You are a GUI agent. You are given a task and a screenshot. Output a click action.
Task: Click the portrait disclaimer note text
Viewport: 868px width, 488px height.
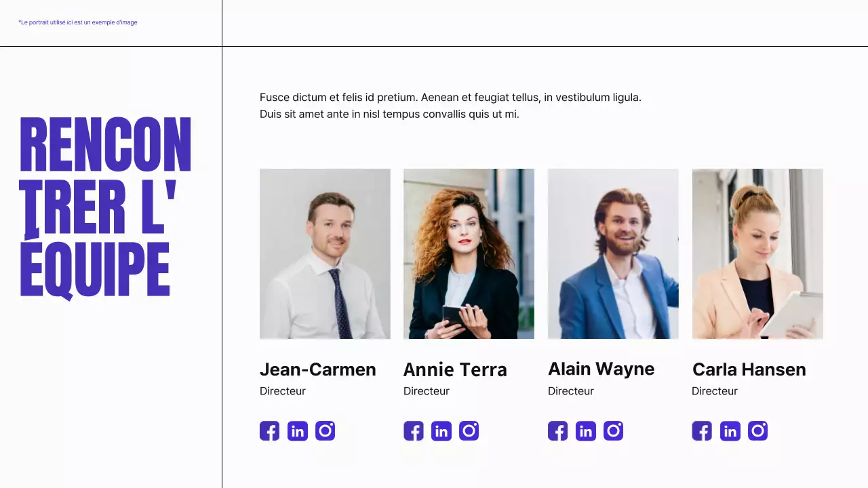(78, 22)
